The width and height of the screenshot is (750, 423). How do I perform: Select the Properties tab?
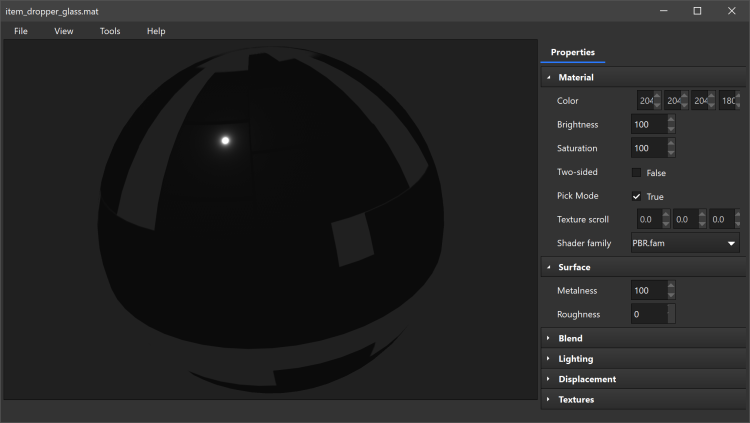(x=573, y=52)
